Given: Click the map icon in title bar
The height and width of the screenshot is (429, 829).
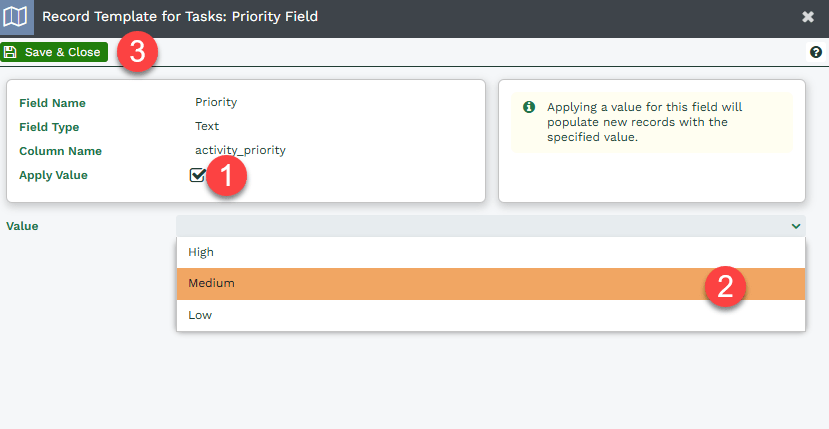Looking at the screenshot, I should tap(15, 17).
